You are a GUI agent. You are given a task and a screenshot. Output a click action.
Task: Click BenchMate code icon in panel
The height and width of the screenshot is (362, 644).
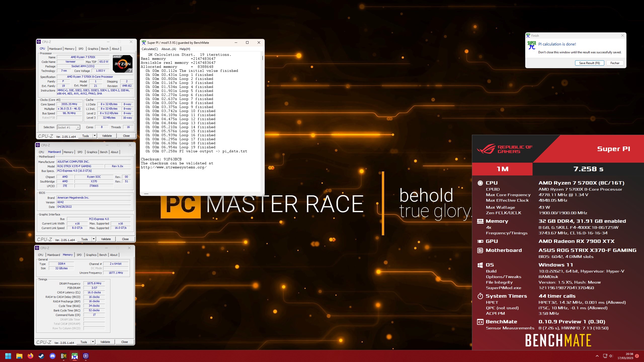(x=480, y=322)
